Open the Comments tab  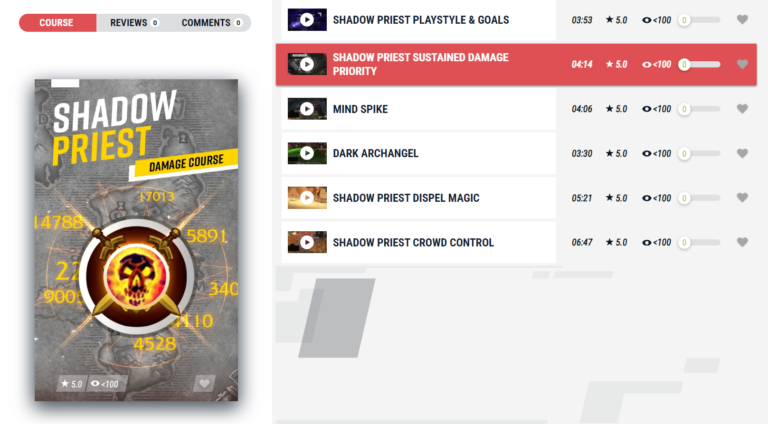click(211, 23)
